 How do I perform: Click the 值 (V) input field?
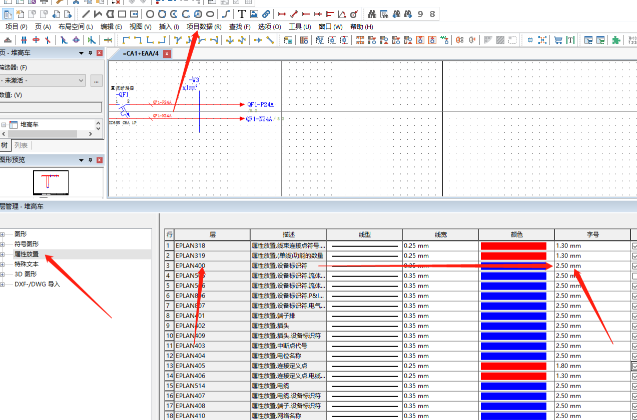50,107
